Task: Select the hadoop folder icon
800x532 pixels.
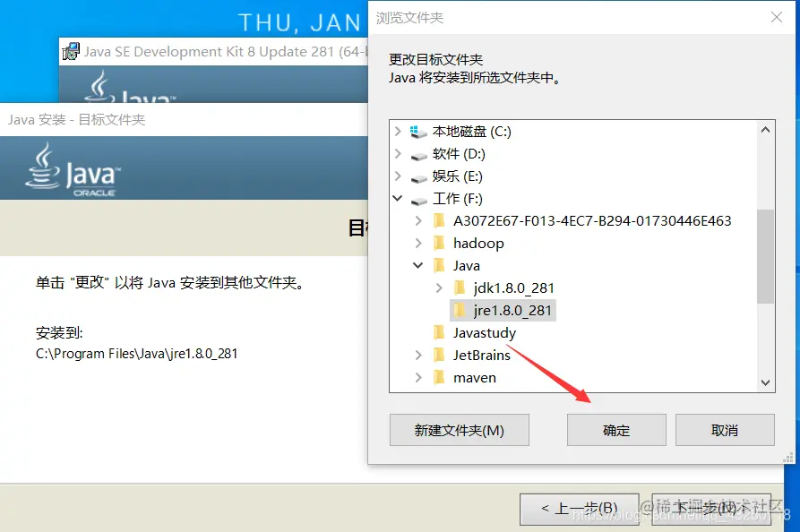Action: pos(439,243)
